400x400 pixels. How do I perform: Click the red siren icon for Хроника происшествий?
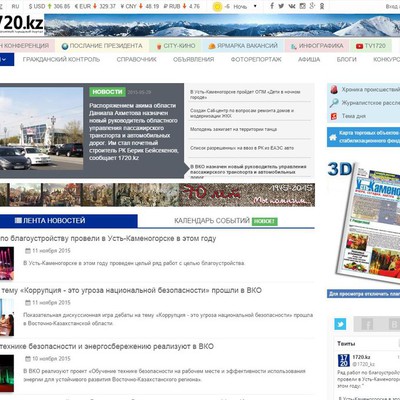tap(334, 89)
